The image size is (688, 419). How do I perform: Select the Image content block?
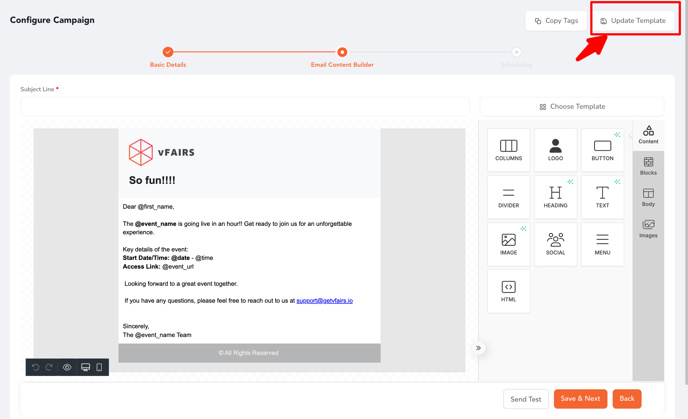pyautogui.click(x=508, y=244)
